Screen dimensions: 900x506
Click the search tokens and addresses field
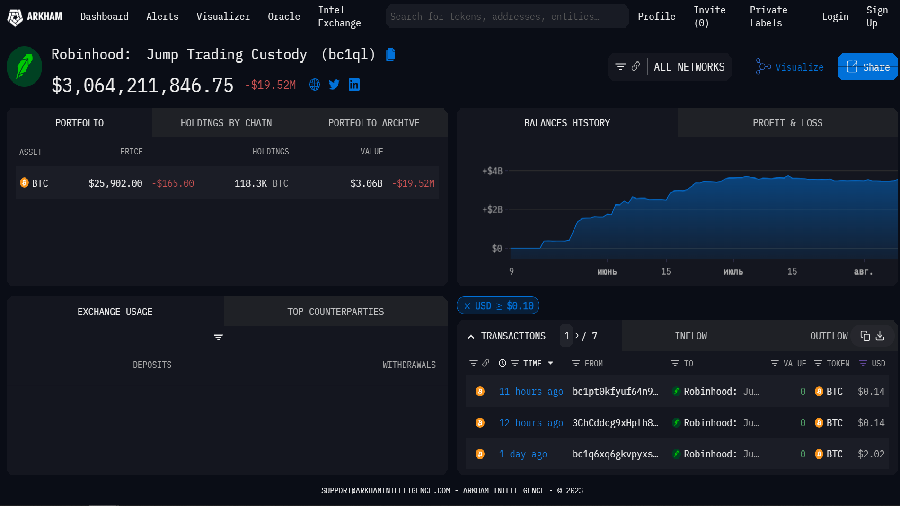pyautogui.click(x=507, y=16)
